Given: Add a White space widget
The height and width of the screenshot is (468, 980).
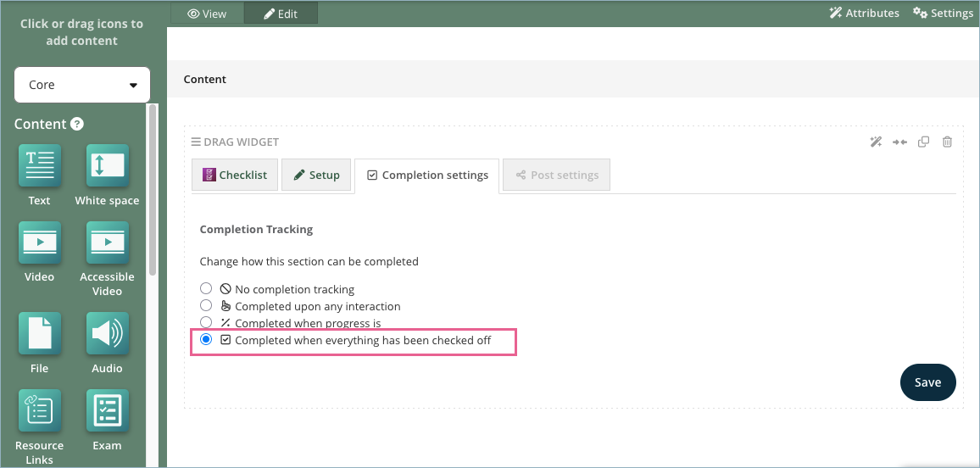Looking at the screenshot, I should coord(108,165).
